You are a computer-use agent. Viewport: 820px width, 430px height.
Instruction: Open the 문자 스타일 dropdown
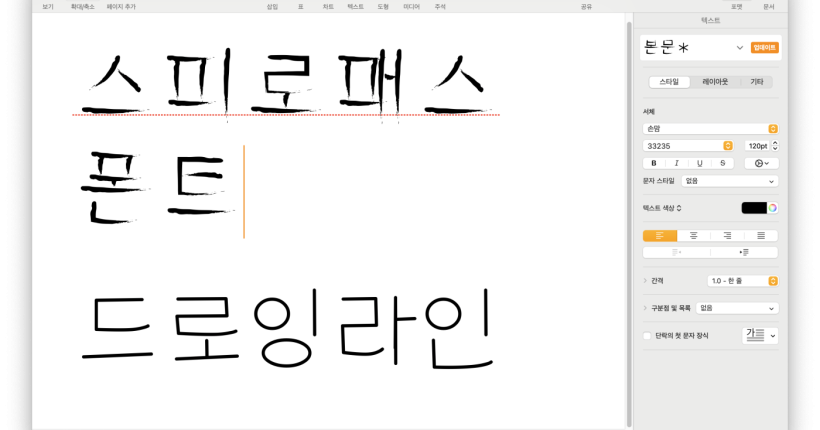[729, 181]
